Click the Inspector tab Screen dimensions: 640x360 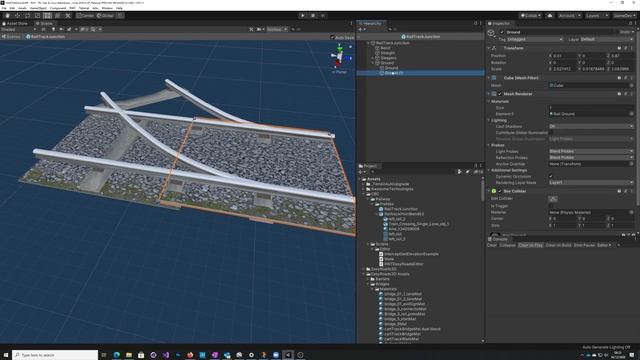(499, 23)
